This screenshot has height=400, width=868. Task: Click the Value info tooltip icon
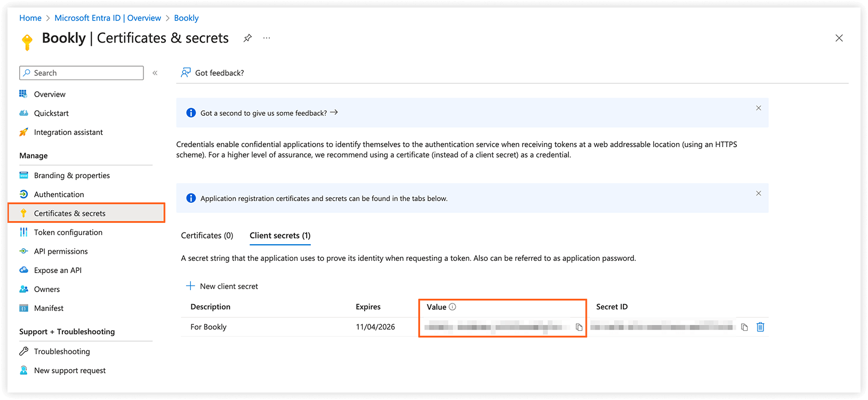point(452,307)
